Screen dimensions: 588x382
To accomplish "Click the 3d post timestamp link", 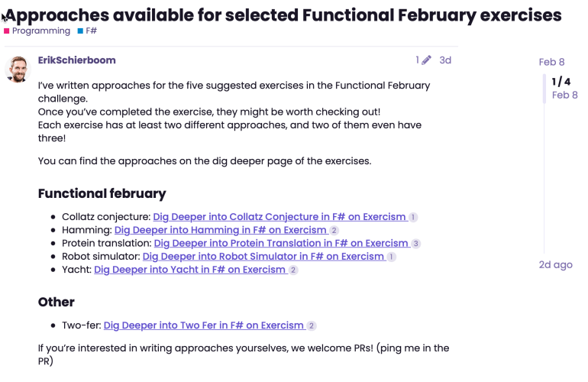I will pyautogui.click(x=445, y=60).
